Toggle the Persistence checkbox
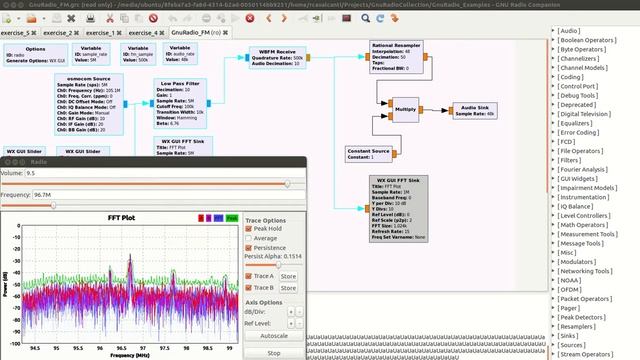The height and width of the screenshot is (360, 640). pos(248,248)
